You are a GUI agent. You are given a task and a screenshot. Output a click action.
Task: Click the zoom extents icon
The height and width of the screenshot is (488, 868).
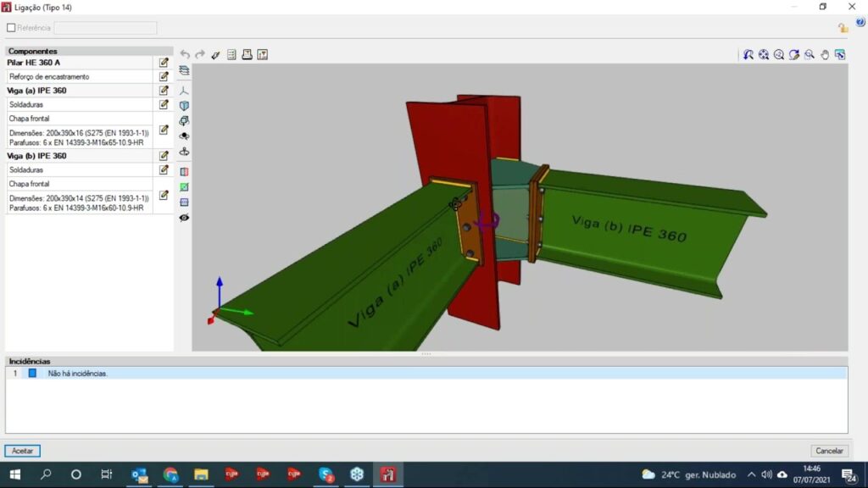pyautogui.click(x=764, y=55)
